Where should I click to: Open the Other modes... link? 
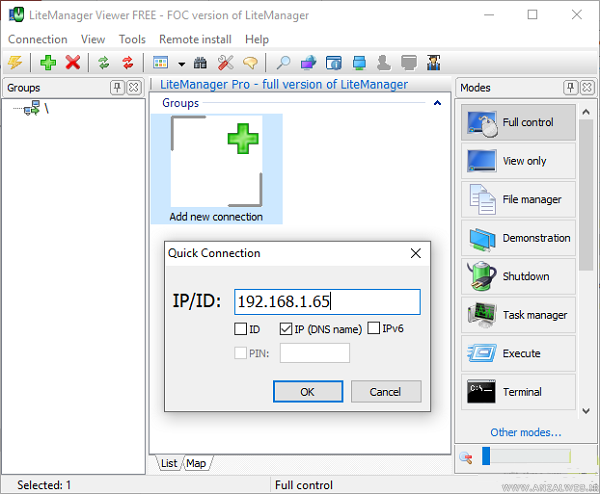point(525,433)
